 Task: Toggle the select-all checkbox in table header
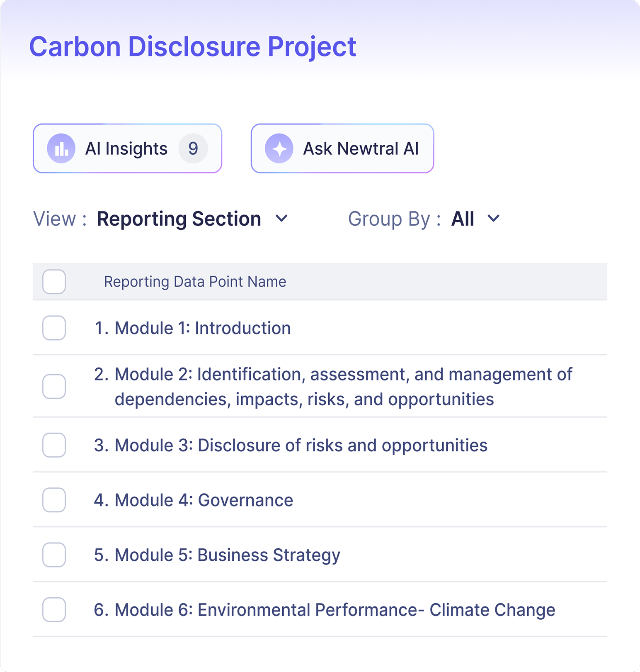(x=54, y=282)
